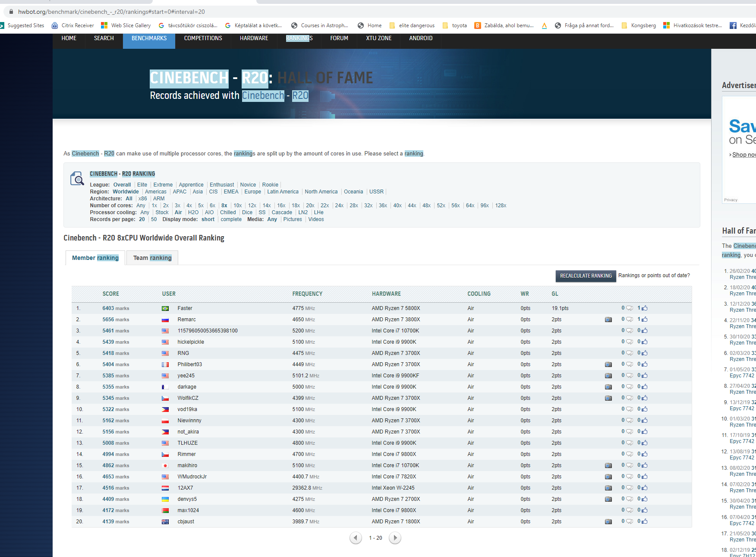Switch to Member ranking tab
Viewport: 756px width, 557px height.
95,258
